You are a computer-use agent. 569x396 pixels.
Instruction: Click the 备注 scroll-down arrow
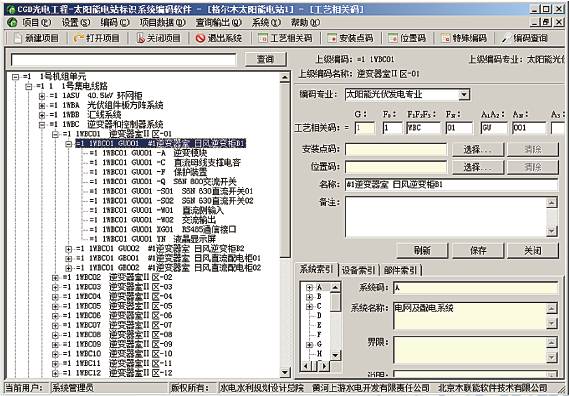click(x=552, y=231)
